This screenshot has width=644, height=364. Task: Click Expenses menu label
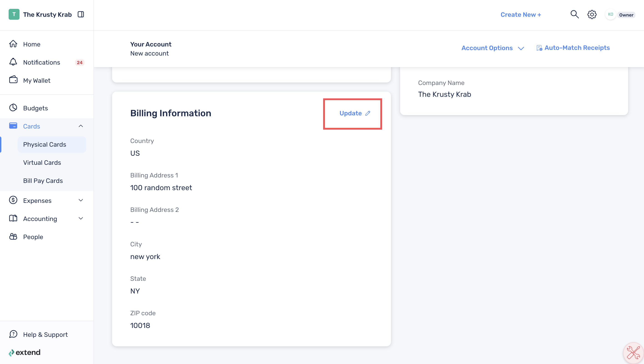pyautogui.click(x=37, y=201)
